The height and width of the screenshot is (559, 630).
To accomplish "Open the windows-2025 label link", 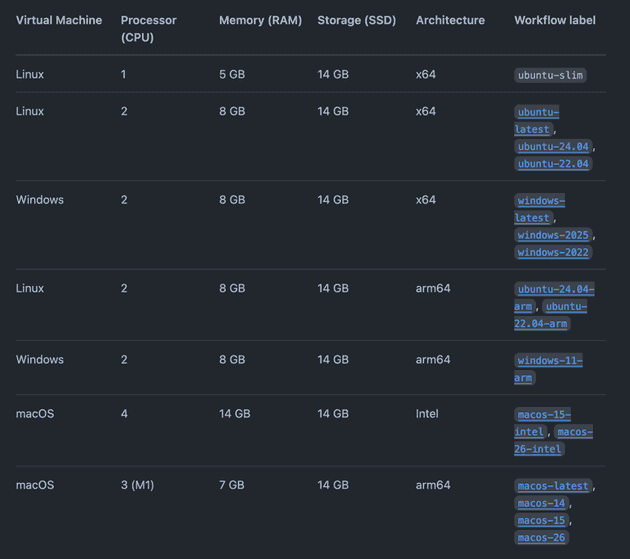I will click(x=553, y=235).
